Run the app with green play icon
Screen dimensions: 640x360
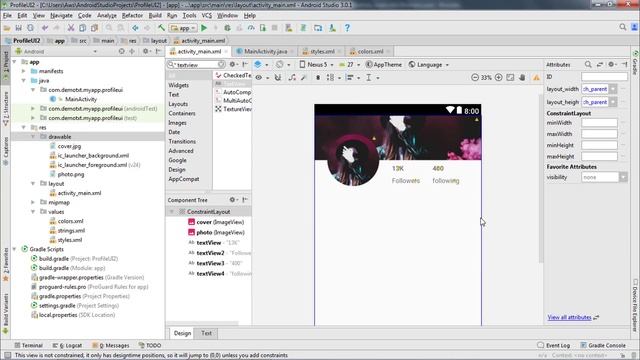click(204, 28)
